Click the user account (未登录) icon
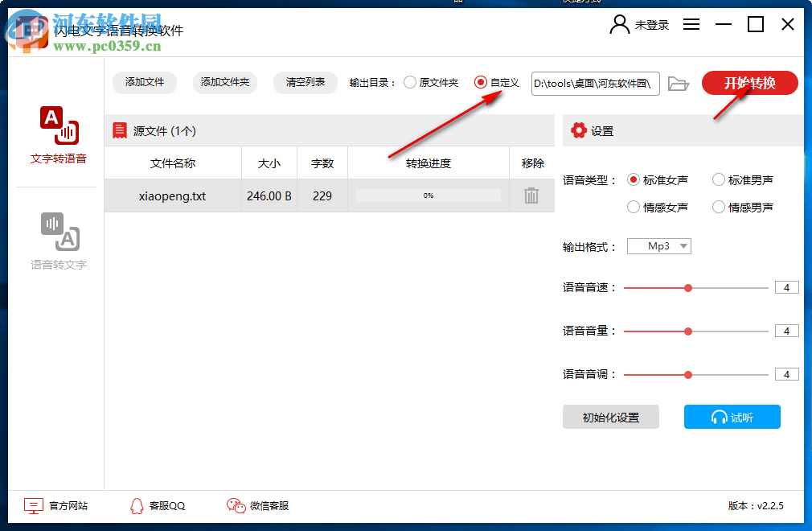Screen dimensions: 812x531 point(619,24)
